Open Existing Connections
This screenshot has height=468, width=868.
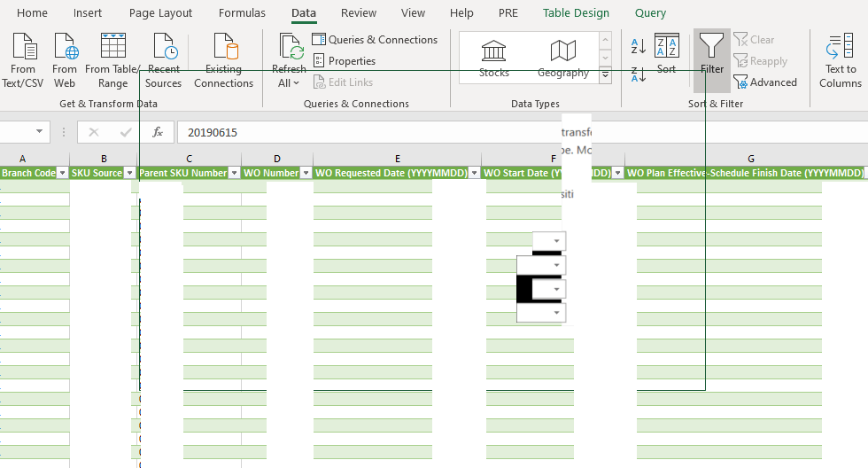[x=223, y=59]
